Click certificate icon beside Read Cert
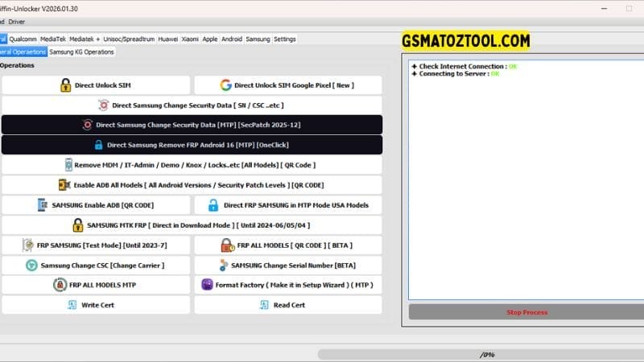The height and width of the screenshot is (362, 644). point(264,305)
